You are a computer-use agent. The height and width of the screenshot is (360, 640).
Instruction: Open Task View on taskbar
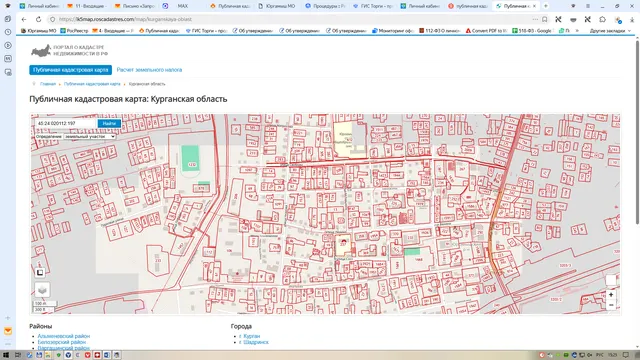tap(18, 355)
